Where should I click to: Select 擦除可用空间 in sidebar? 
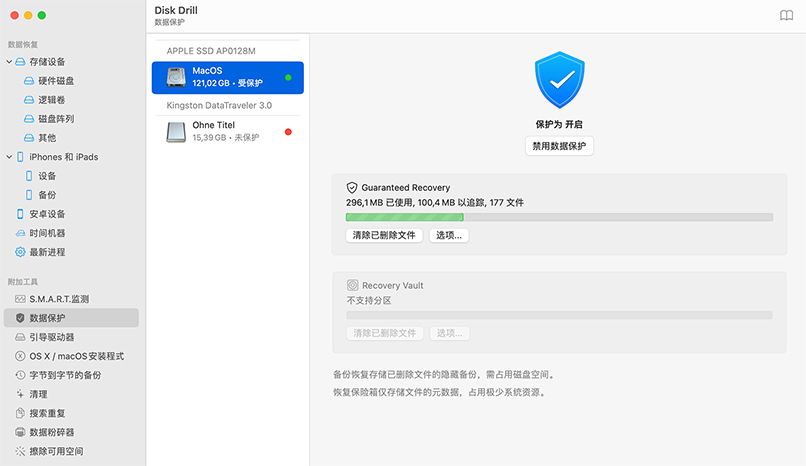point(56,451)
